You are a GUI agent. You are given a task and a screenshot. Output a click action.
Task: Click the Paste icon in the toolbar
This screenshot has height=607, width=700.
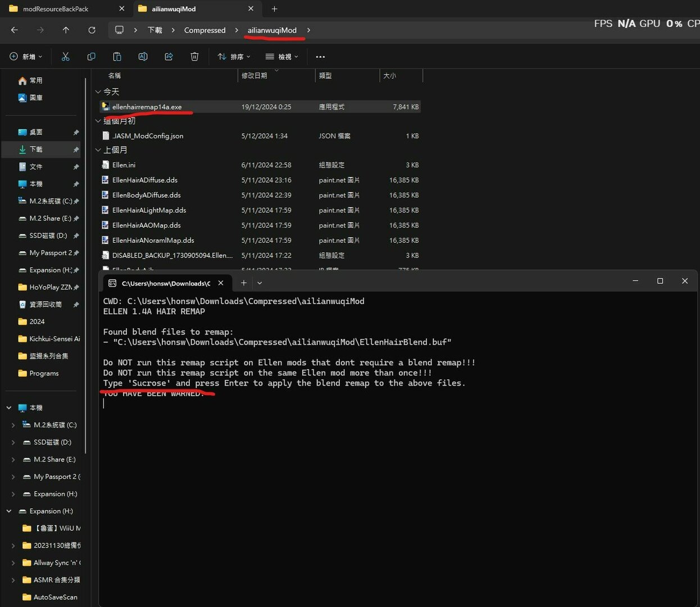pyautogui.click(x=117, y=56)
